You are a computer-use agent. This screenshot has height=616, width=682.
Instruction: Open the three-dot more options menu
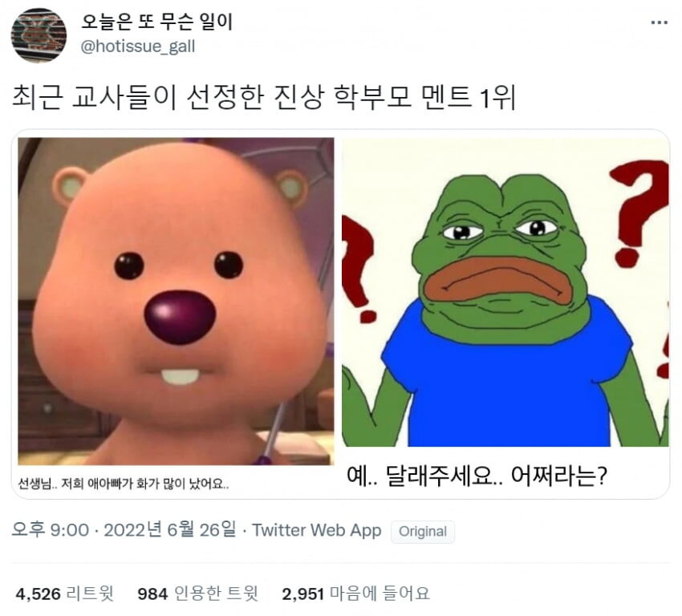659,22
